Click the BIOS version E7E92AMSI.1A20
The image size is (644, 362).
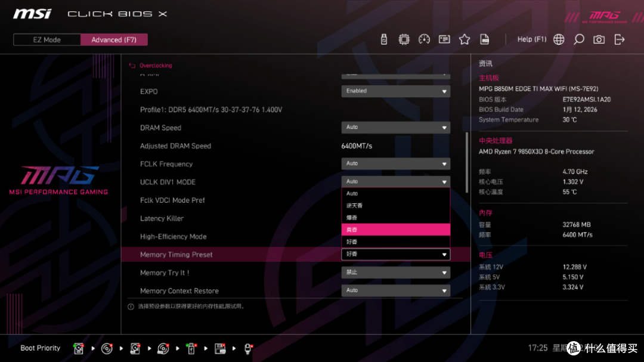coord(586,100)
